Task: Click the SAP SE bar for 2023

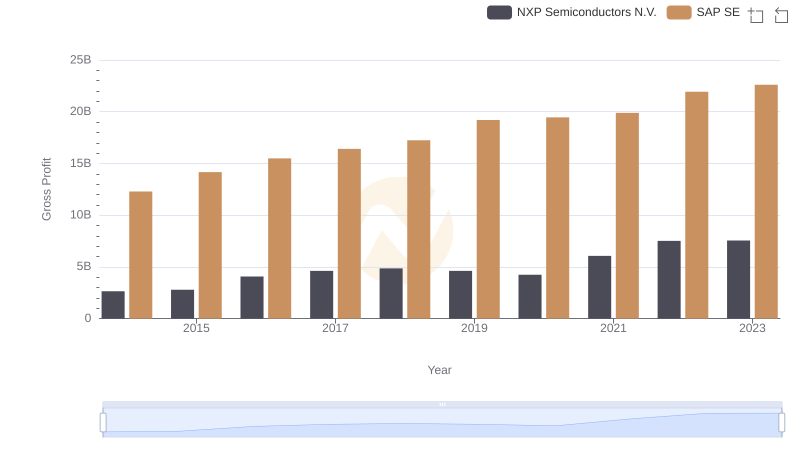Action: [x=766, y=202]
